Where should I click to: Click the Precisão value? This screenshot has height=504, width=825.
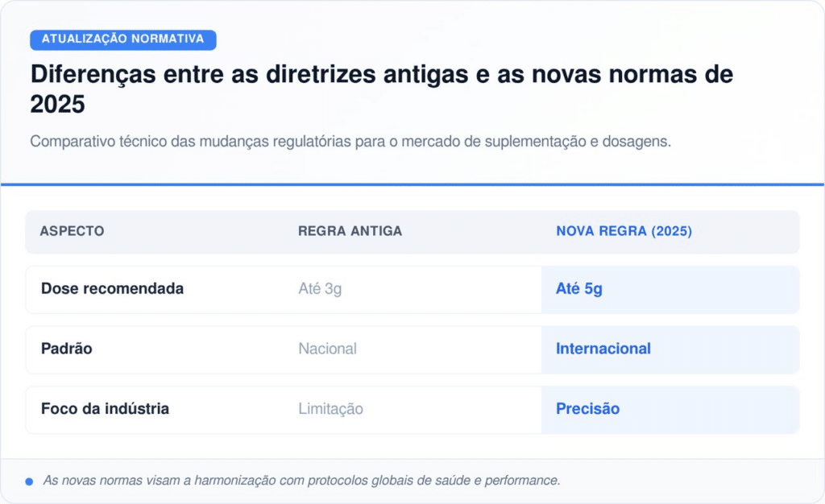pos(587,409)
